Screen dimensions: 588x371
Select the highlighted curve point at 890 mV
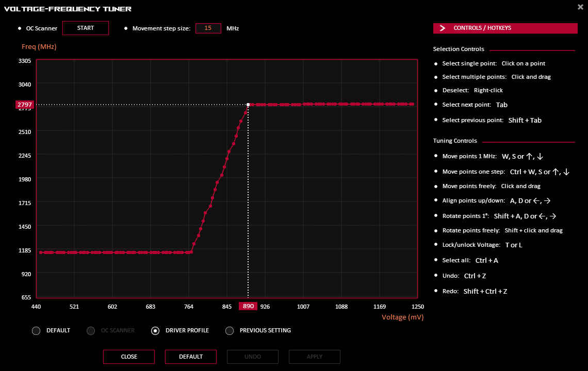point(248,105)
